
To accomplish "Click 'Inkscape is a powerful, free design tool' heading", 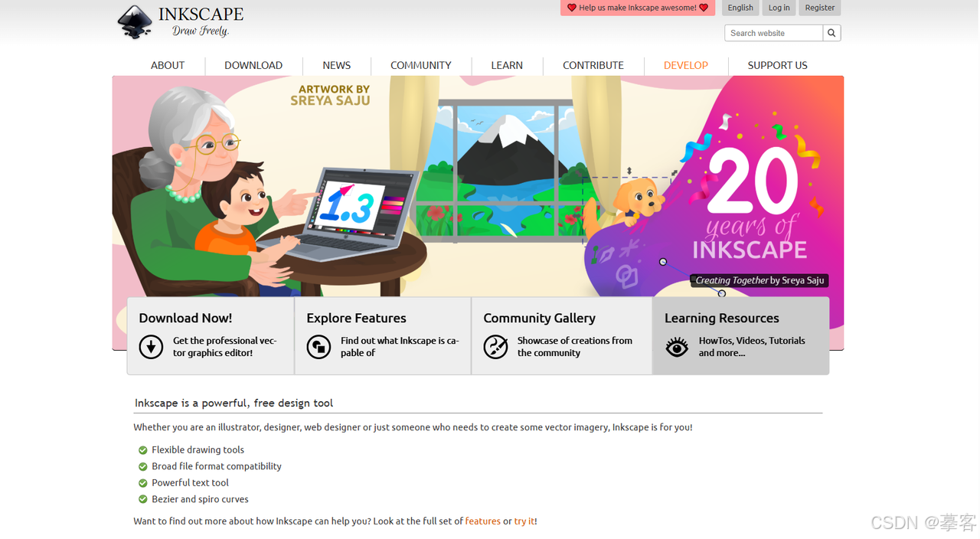I will pos(234,403).
